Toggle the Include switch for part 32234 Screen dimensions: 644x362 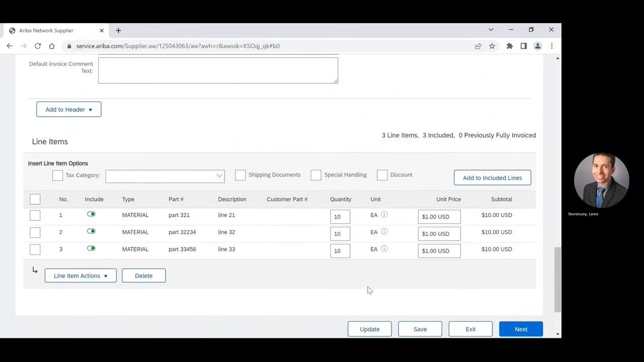(x=91, y=231)
